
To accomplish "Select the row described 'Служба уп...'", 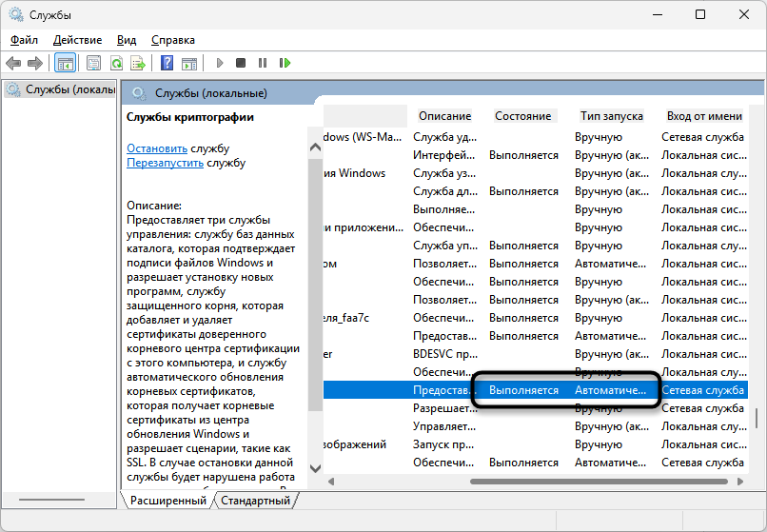I will click(x=536, y=246).
